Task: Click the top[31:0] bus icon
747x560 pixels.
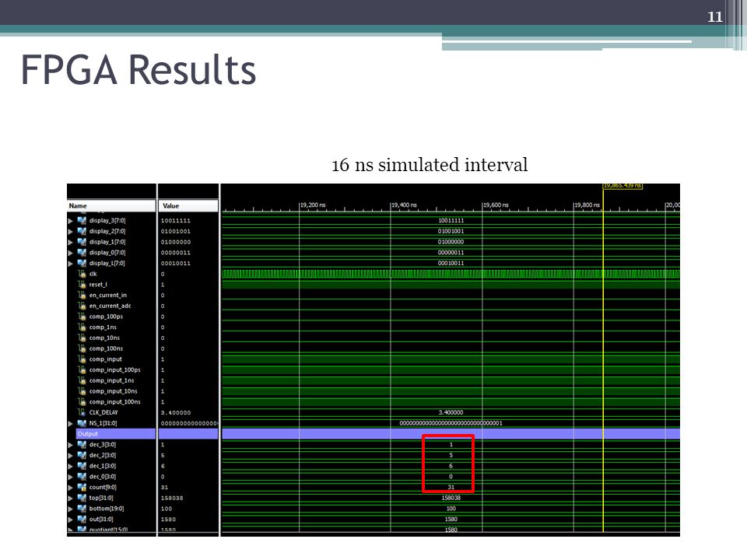Action: tap(82, 498)
